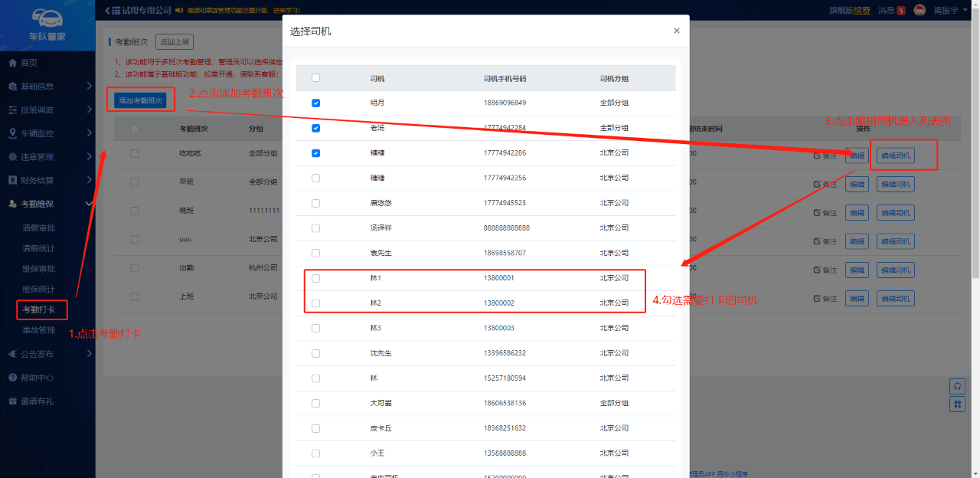
Task: Click the 首页 home icon in sidebar
Action: point(12,63)
